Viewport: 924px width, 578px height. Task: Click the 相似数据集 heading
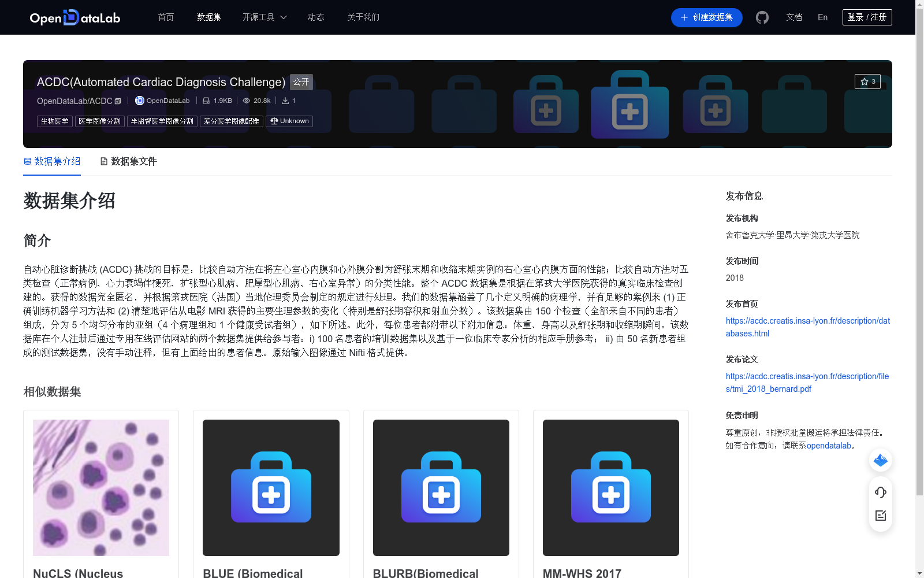click(52, 392)
